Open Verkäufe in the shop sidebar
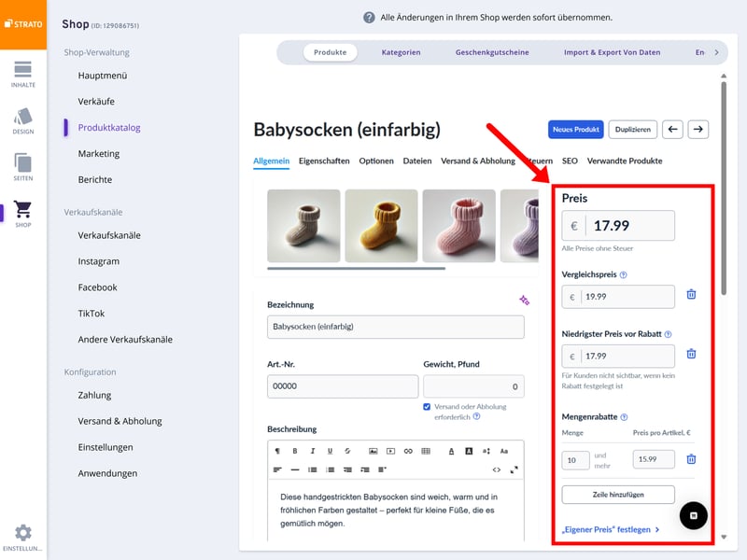Image resolution: width=747 pixels, height=560 pixels. click(96, 102)
